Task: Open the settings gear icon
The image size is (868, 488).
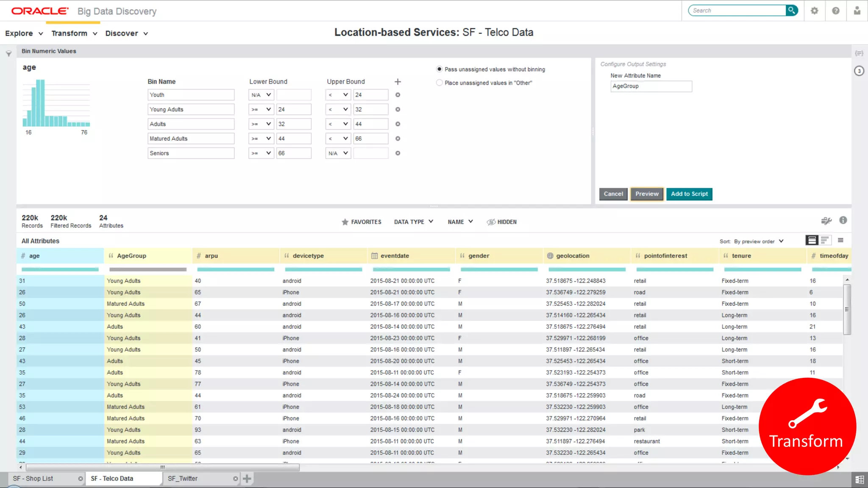Action: (814, 11)
